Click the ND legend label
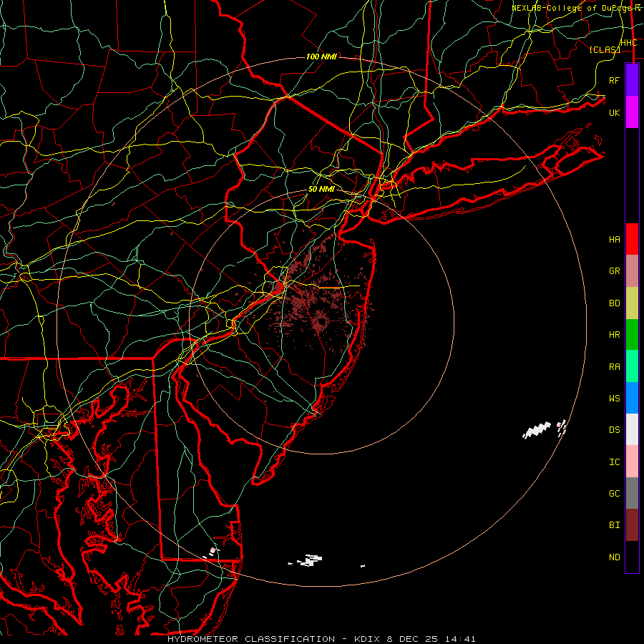This screenshot has height=644, width=644. 614,557
